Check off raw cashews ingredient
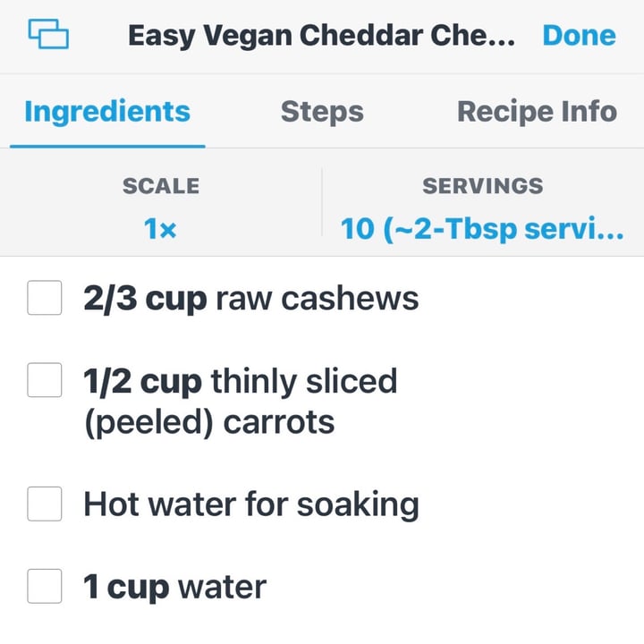The height and width of the screenshot is (644, 644). coord(45,298)
